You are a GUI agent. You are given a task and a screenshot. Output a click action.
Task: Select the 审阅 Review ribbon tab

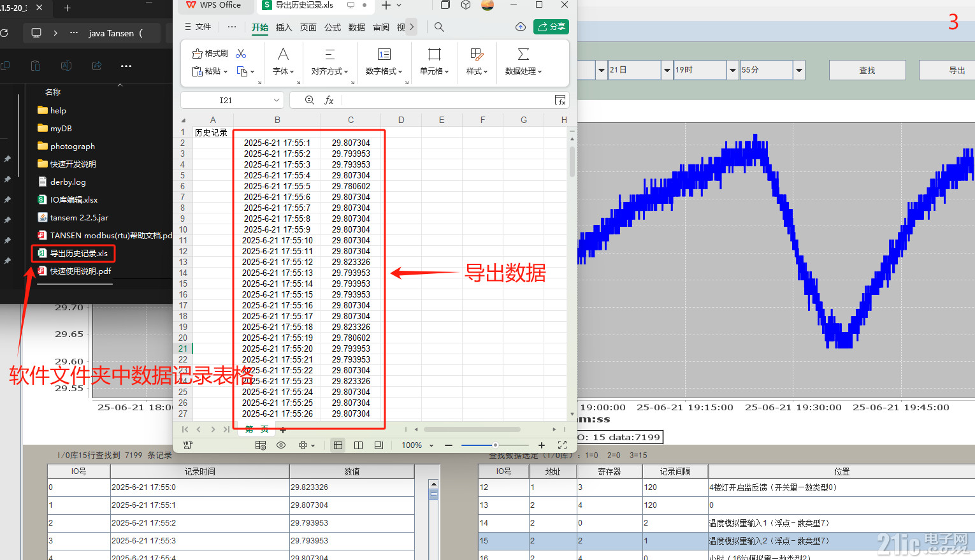pyautogui.click(x=381, y=27)
